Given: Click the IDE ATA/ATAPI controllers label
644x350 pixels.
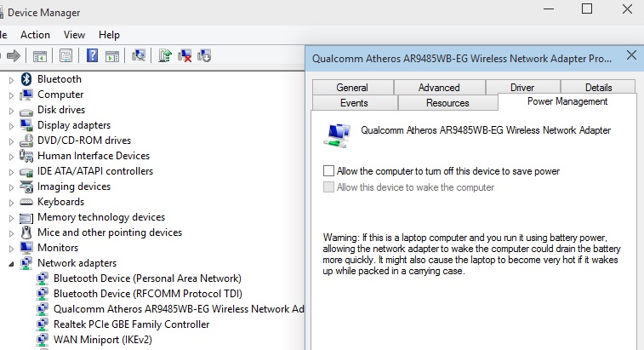Looking at the screenshot, I should click(x=95, y=171).
